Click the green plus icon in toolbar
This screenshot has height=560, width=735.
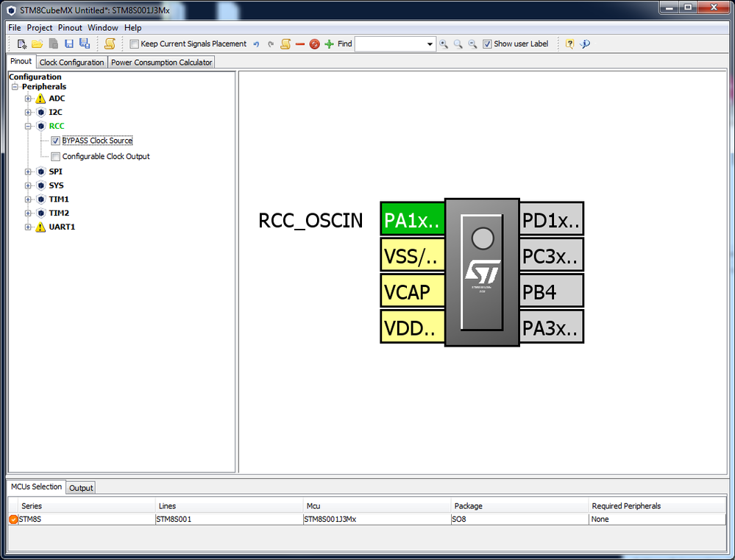point(329,44)
